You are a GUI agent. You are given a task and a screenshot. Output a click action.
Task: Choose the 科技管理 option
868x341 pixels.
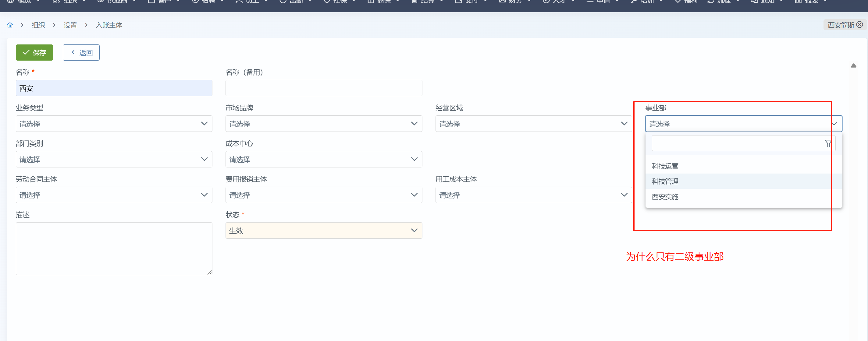665,181
